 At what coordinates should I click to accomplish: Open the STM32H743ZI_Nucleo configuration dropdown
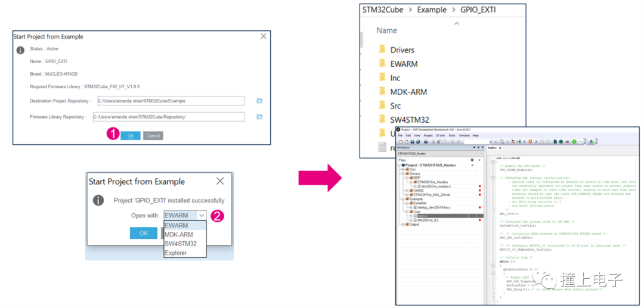[x=481, y=153]
